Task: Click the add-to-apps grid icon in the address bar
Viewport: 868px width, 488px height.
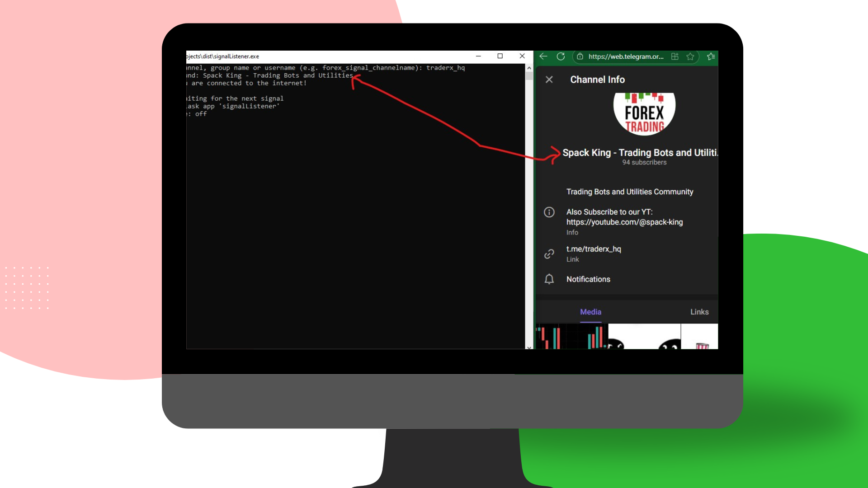Action: pyautogui.click(x=675, y=56)
